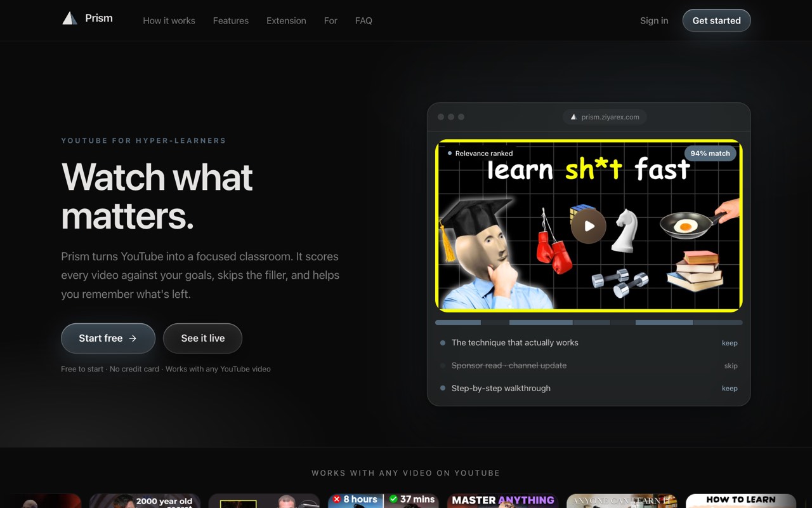Click the bullet dot beside technique row

[443, 343]
